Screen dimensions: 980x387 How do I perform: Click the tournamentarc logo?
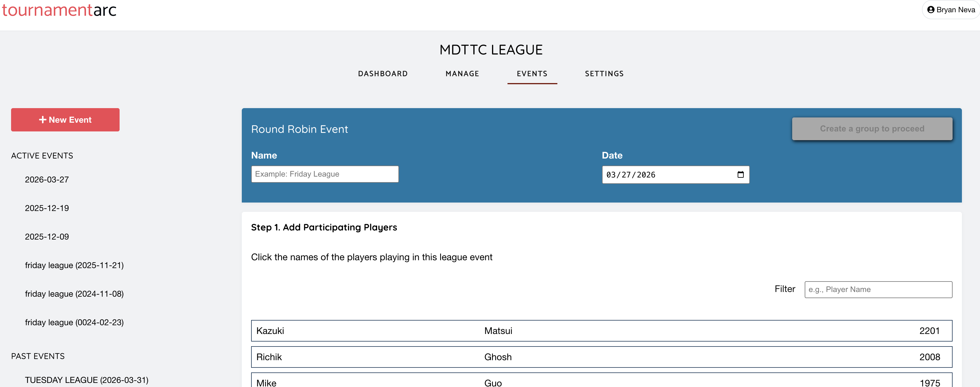(59, 10)
